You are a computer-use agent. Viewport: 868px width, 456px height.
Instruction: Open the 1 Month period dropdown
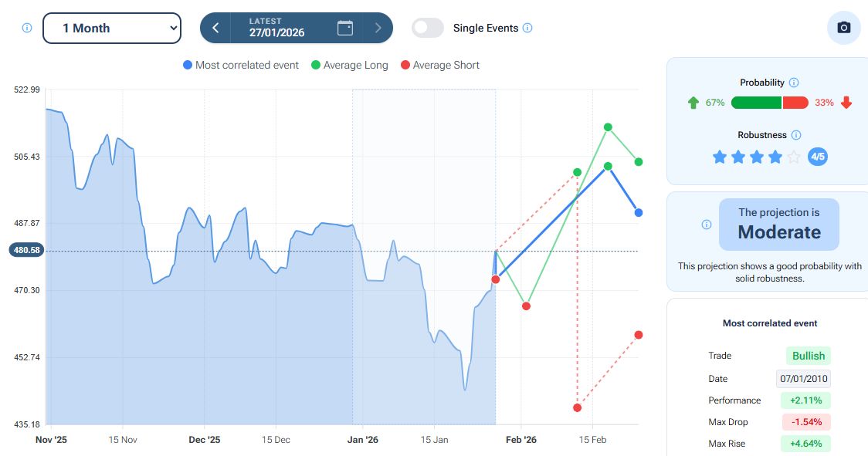(111, 28)
